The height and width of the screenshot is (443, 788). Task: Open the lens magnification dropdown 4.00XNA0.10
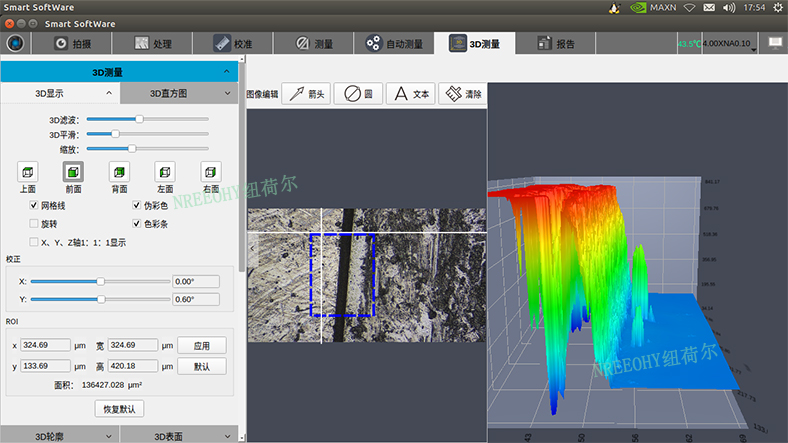click(730, 44)
